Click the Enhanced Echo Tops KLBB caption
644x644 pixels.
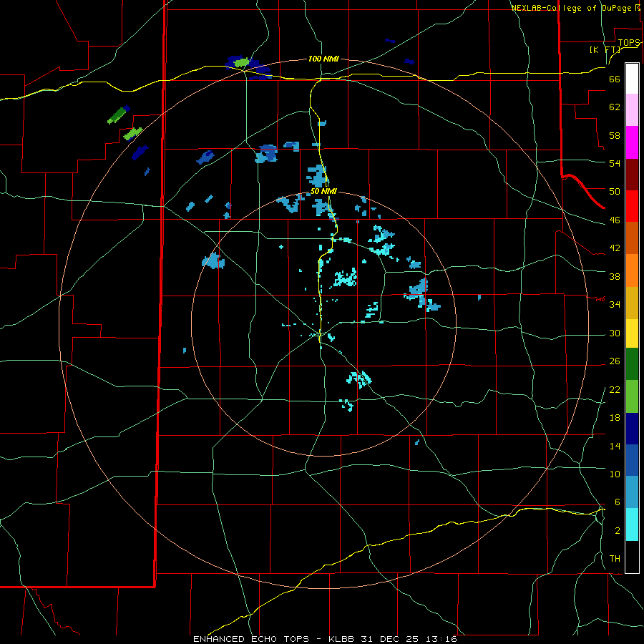click(x=325, y=639)
